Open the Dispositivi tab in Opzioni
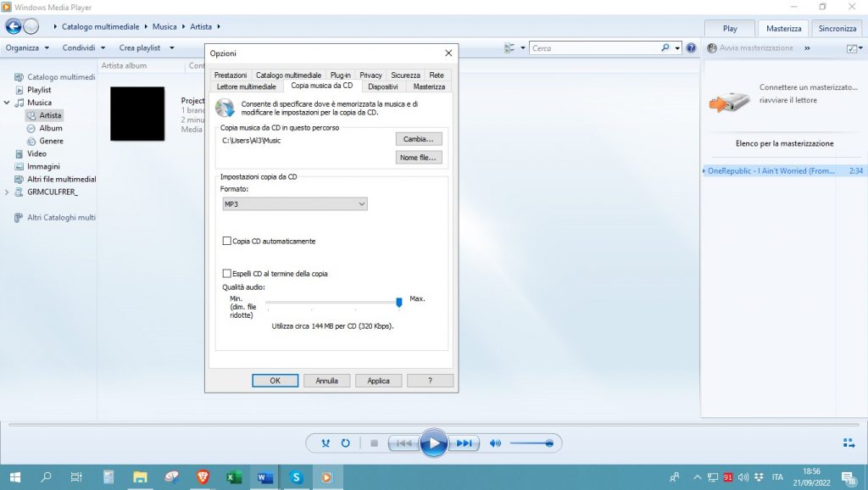 pyautogui.click(x=382, y=86)
